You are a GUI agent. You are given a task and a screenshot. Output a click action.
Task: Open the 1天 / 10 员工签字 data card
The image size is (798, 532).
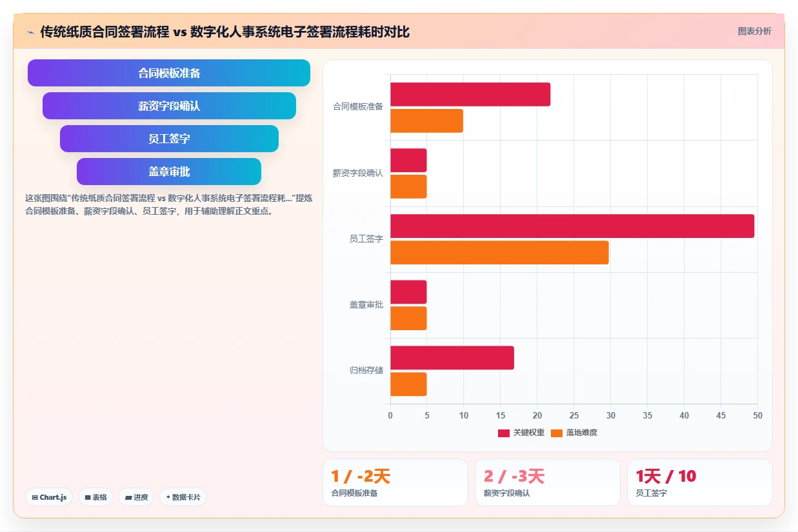700,482
